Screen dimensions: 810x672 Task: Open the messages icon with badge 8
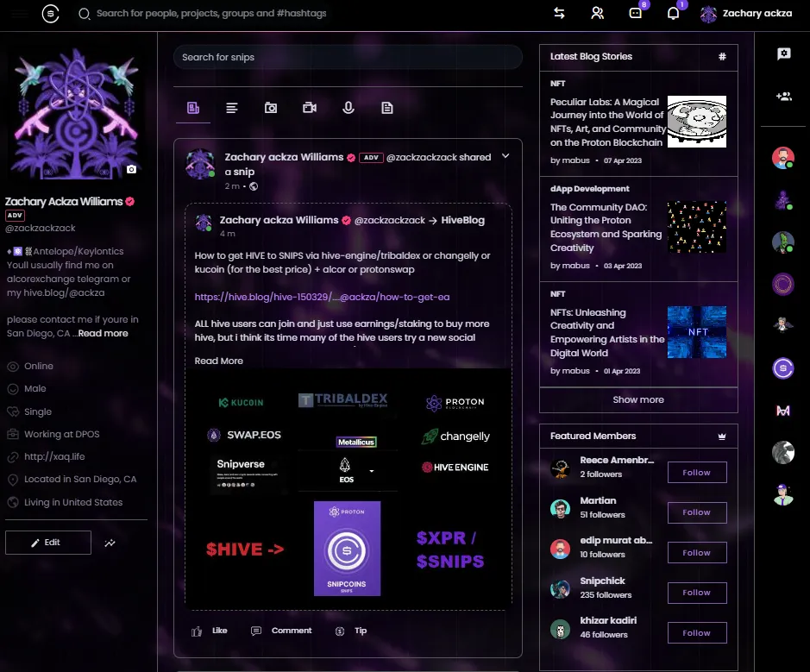[x=636, y=14]
